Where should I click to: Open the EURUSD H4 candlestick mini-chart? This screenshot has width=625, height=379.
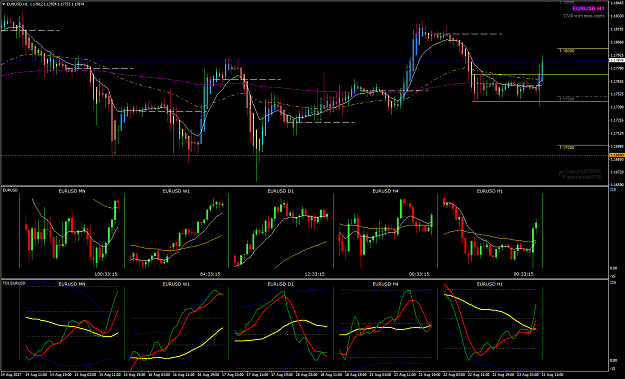[385, 231]
